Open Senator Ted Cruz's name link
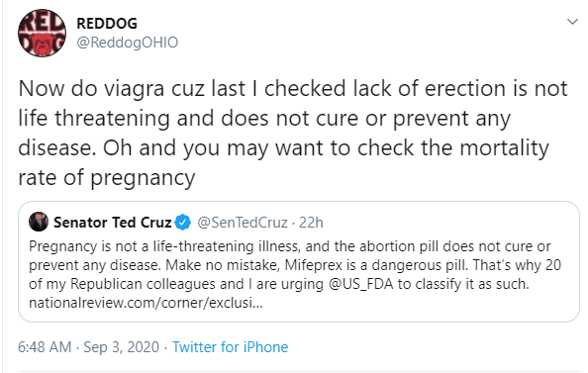The image size is (588, 373). pos(113,223)
